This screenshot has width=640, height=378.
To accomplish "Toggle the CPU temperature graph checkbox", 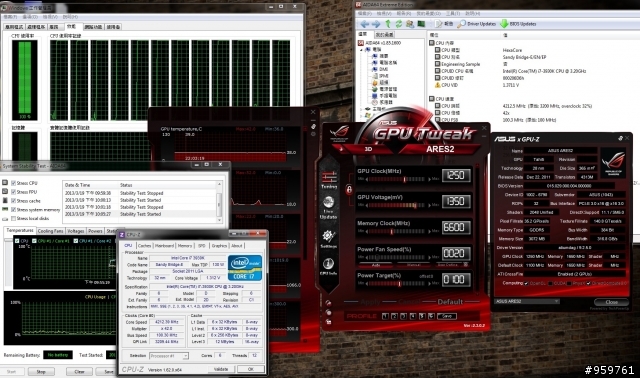I will coord(17,241).
